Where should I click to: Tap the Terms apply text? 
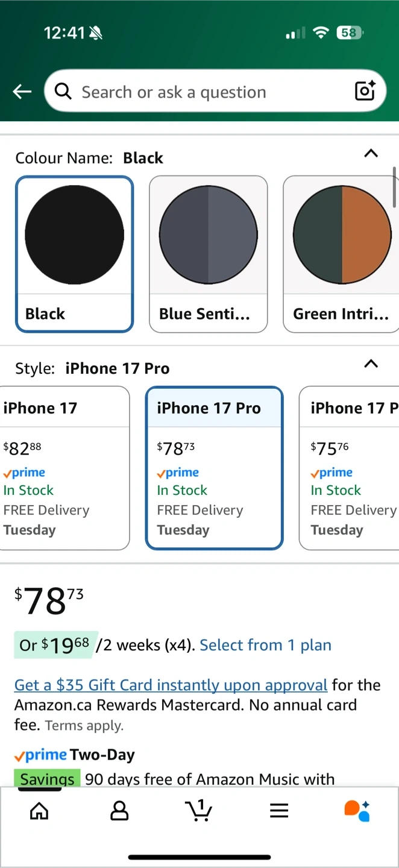(x=84, y=726)
